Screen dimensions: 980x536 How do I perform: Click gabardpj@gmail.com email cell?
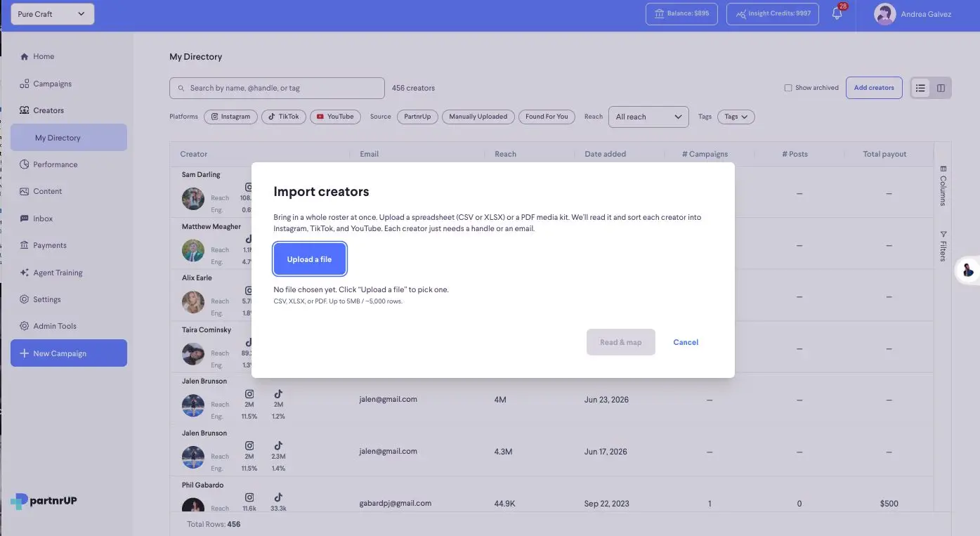point(396,503)
